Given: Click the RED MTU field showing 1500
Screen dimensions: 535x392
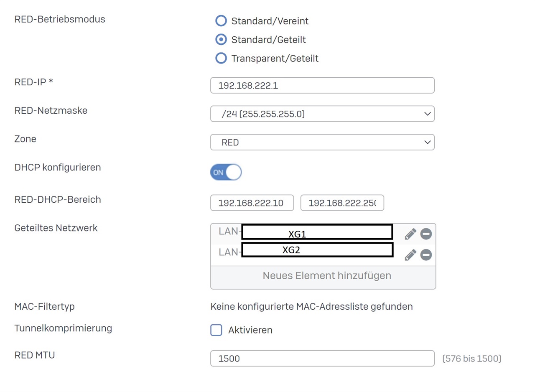Looking at the screenshot, I should coord(322,359).
